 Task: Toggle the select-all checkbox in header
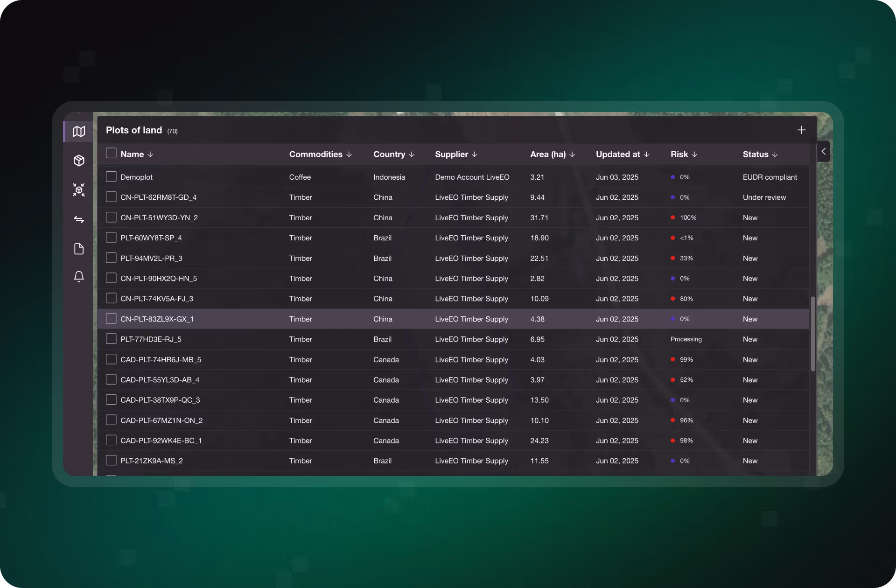click(111, 153)
